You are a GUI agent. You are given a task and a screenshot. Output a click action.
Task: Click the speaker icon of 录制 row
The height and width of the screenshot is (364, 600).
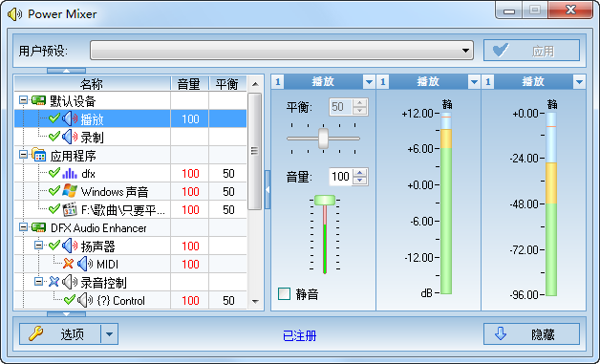click(70, 137)
